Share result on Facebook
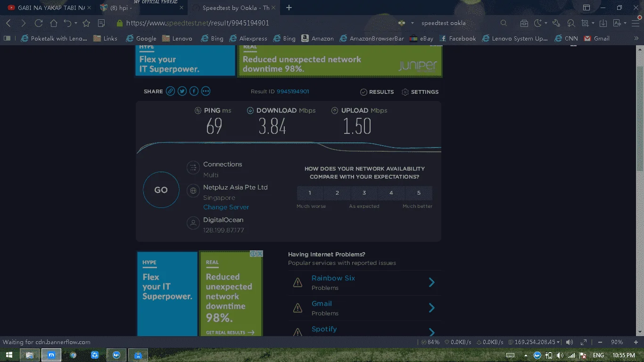Screen dimensions: 644x362 point(194,91)
